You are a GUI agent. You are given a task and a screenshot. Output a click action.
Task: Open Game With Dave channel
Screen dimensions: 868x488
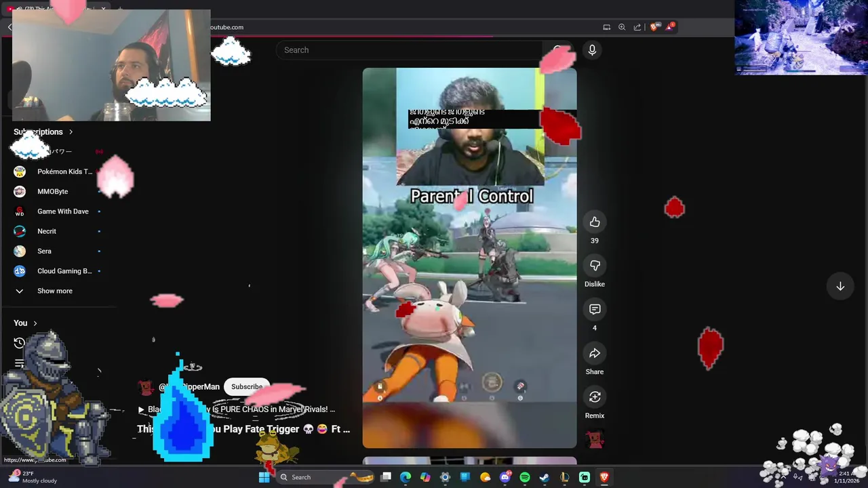coord(58,211)
